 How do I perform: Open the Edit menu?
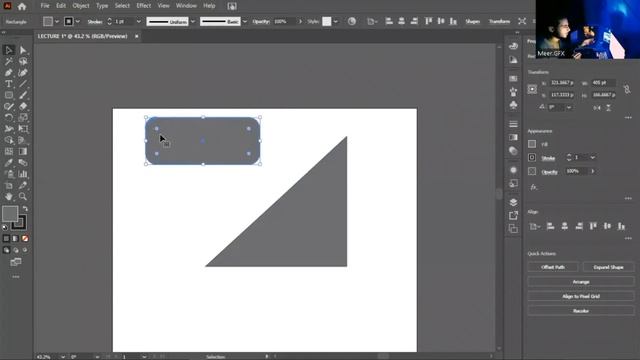click(x=61, y=6)
